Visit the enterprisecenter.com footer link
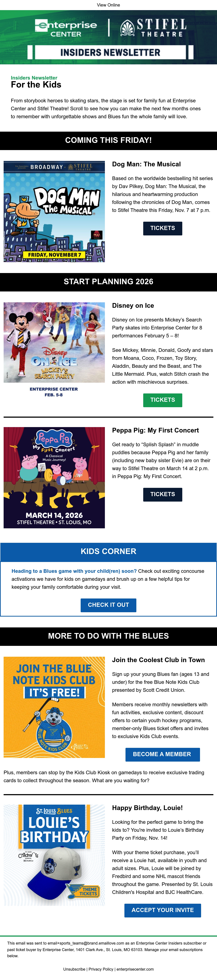The height and width of the screenshot is (980, 217). (135, 969)
